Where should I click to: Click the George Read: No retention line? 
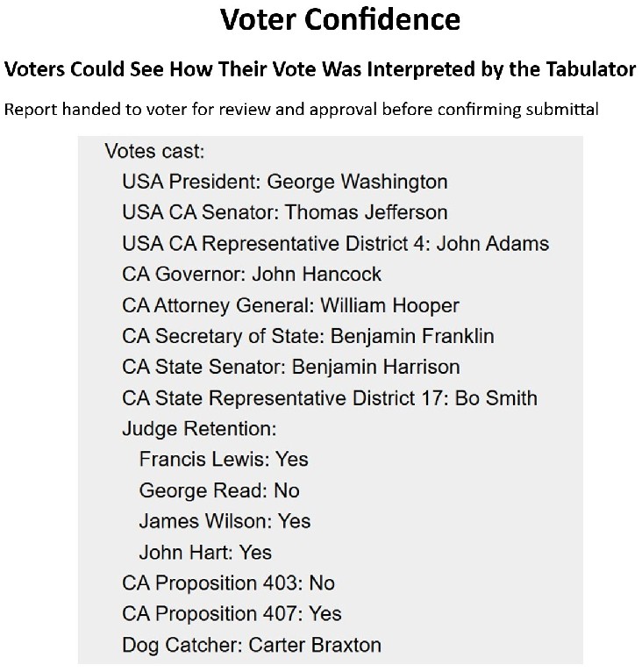click(x=219, y=490)
